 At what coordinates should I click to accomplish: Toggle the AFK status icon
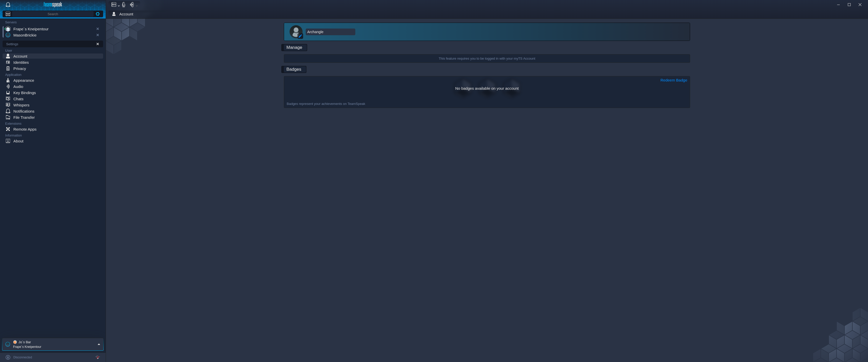(114, 4)
